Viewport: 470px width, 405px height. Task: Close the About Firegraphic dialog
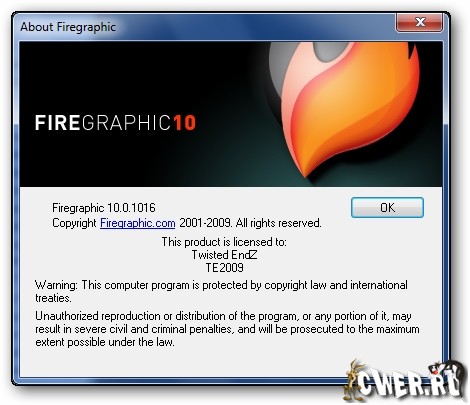(420, 22)
